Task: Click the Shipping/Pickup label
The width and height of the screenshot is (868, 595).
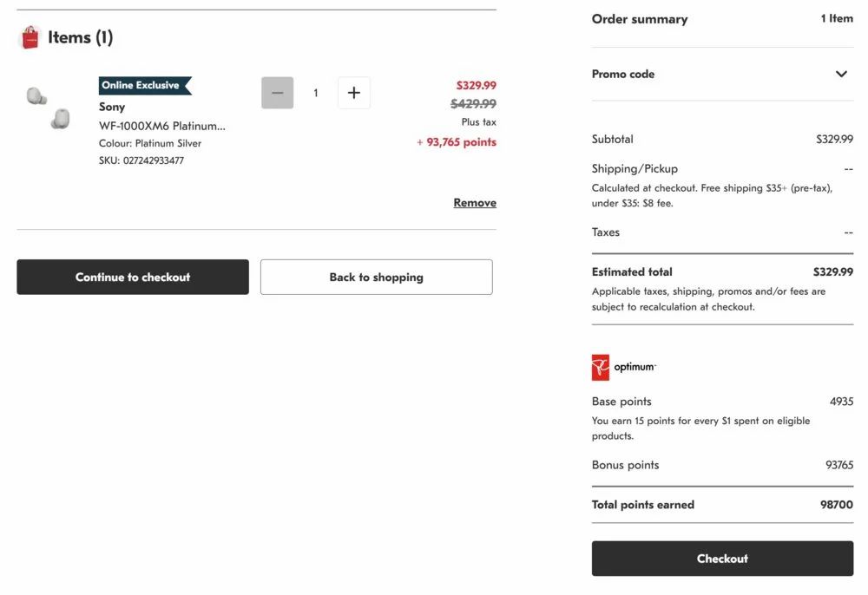Action: coord(635,168)
